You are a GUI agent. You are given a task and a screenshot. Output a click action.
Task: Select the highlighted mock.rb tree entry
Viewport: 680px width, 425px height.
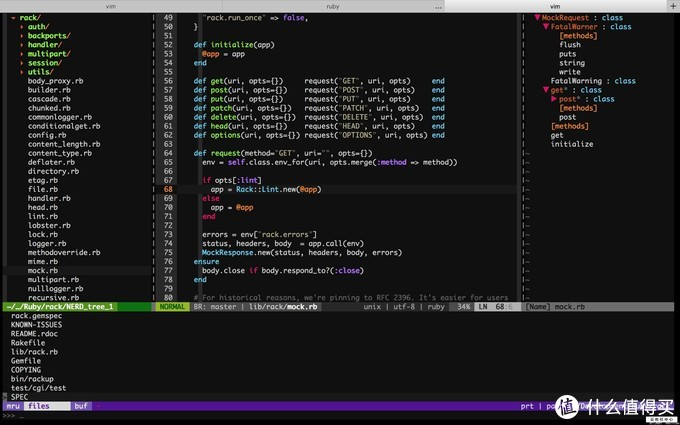point(42,271)
